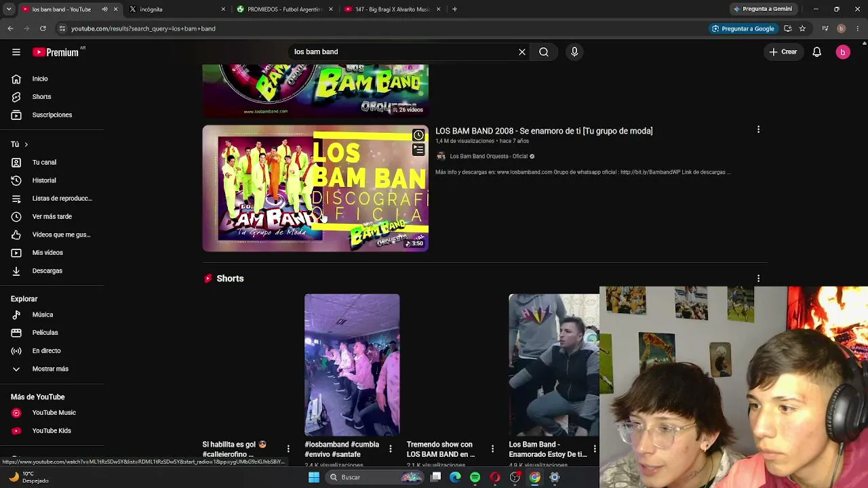Open the YouTube notifications bell

[x=817, y=52]
